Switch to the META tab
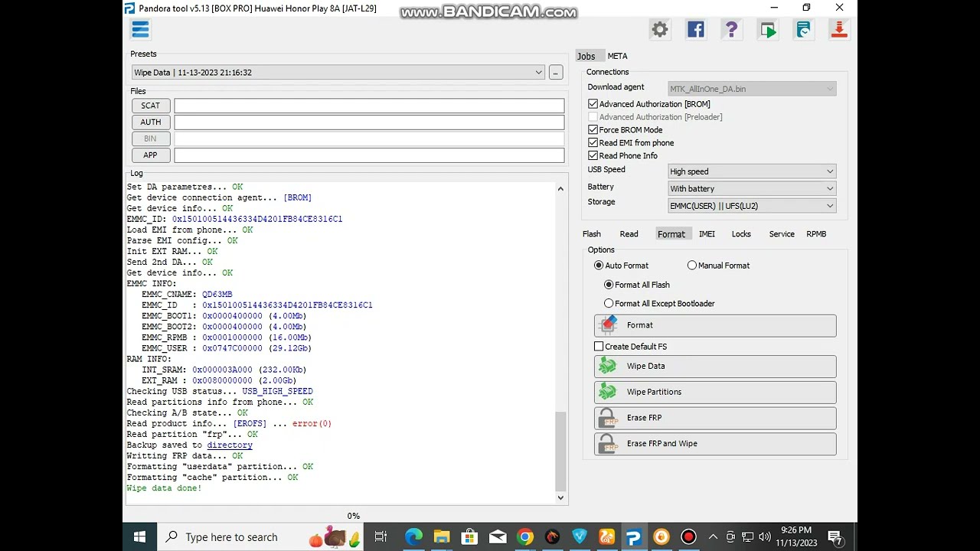Viewport: 980px width, 551px height. pos(617,56)
